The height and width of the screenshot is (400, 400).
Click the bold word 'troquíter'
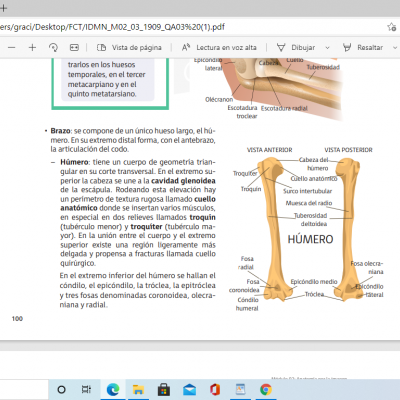click(146, 227)
